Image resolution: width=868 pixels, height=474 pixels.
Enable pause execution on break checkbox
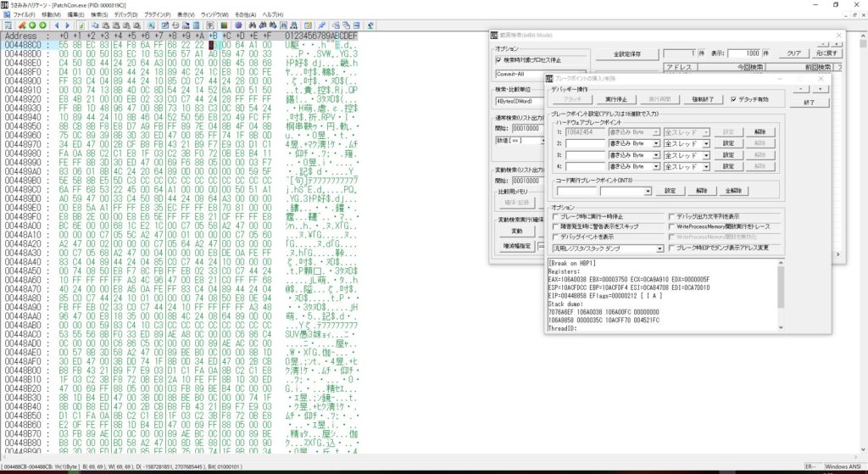(x=556, y=216)
